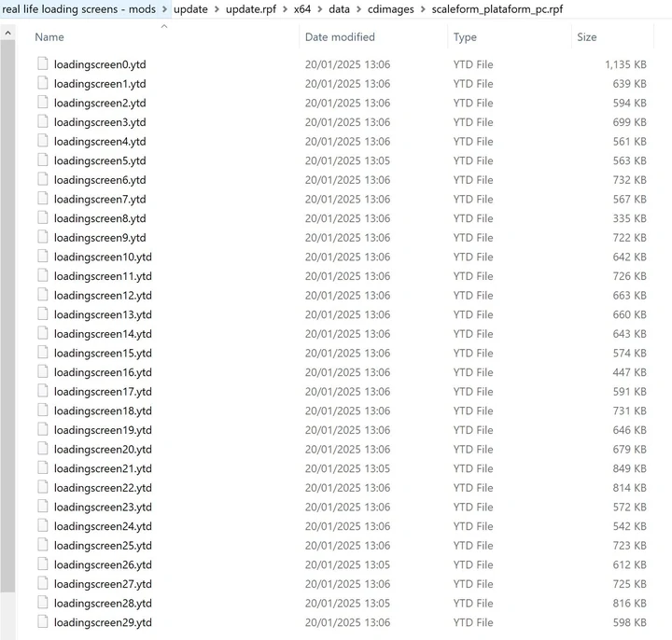Click the file icon next to loadingscreen21.ytd
The width and height of the screenshot is (672, 640).
click(42, 468)
